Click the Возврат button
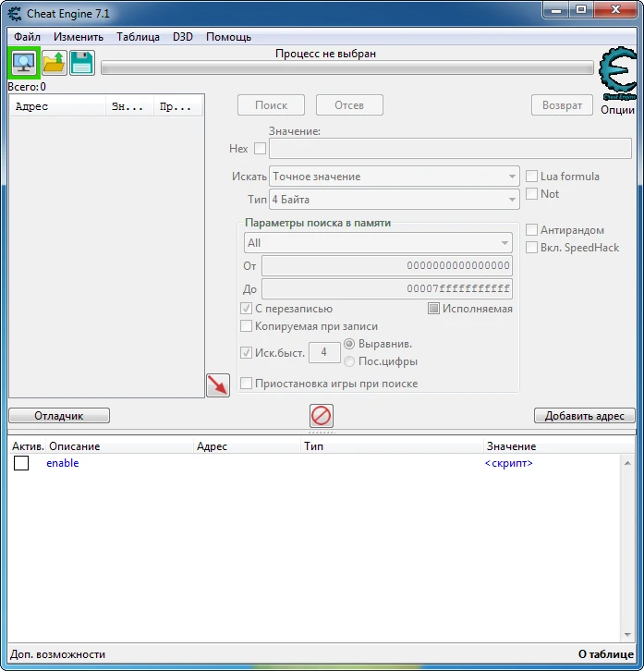Screen dimensions: 644x671 click(x=562, y=105)
